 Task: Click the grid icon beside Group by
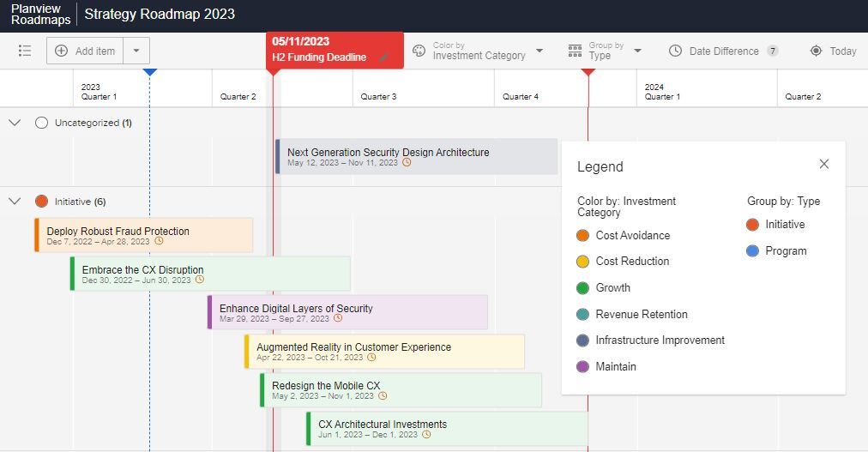576,51
